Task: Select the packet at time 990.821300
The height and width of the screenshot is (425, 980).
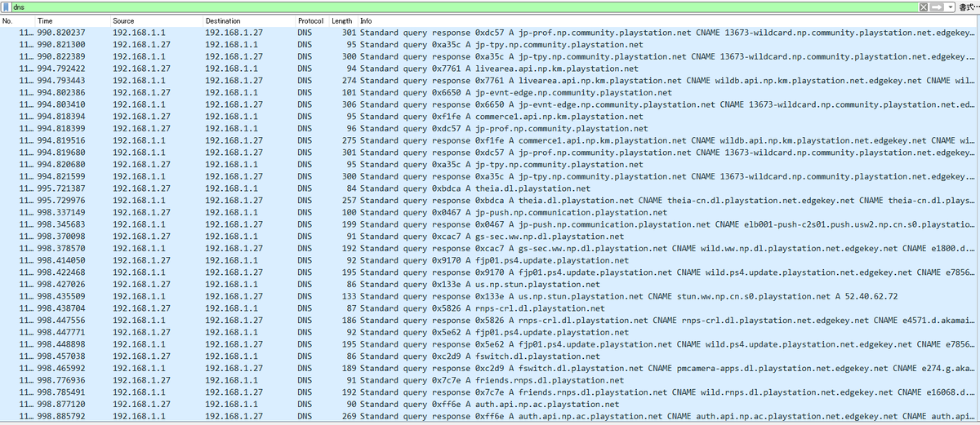Action: pos(487,44)
